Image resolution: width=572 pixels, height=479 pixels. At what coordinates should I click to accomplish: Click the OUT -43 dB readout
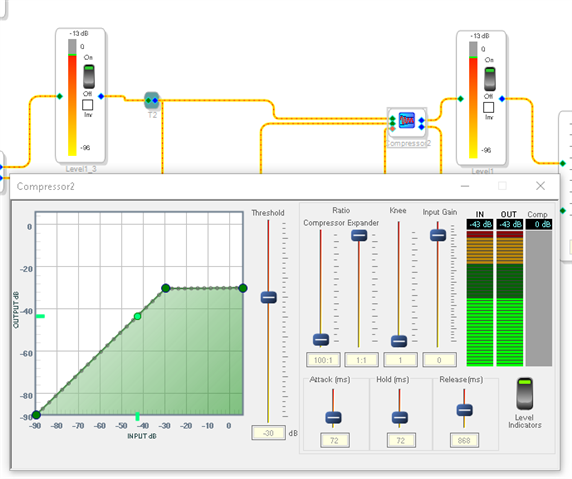point(510,224)
